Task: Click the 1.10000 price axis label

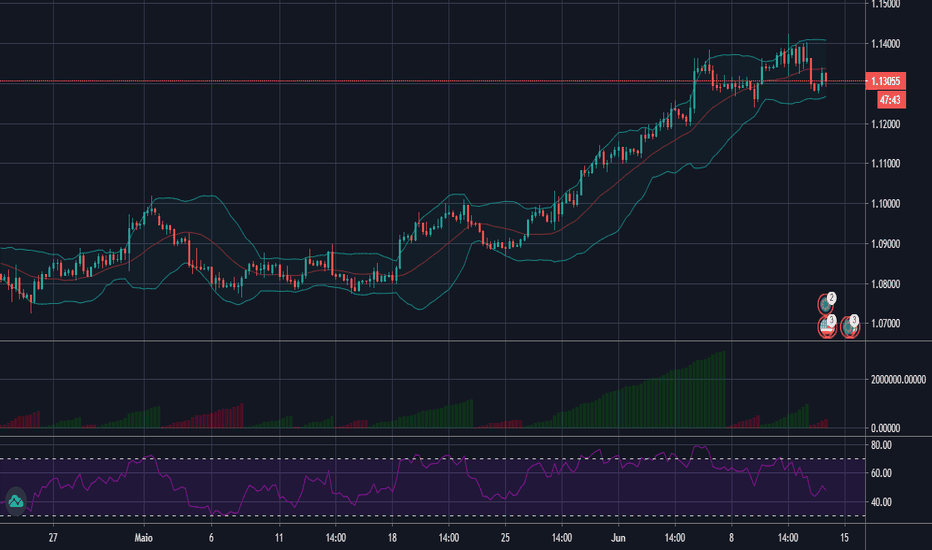Action: 886,204
